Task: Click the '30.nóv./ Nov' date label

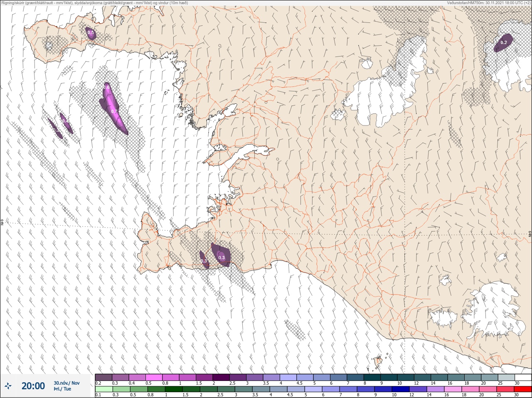Action: 66,383
